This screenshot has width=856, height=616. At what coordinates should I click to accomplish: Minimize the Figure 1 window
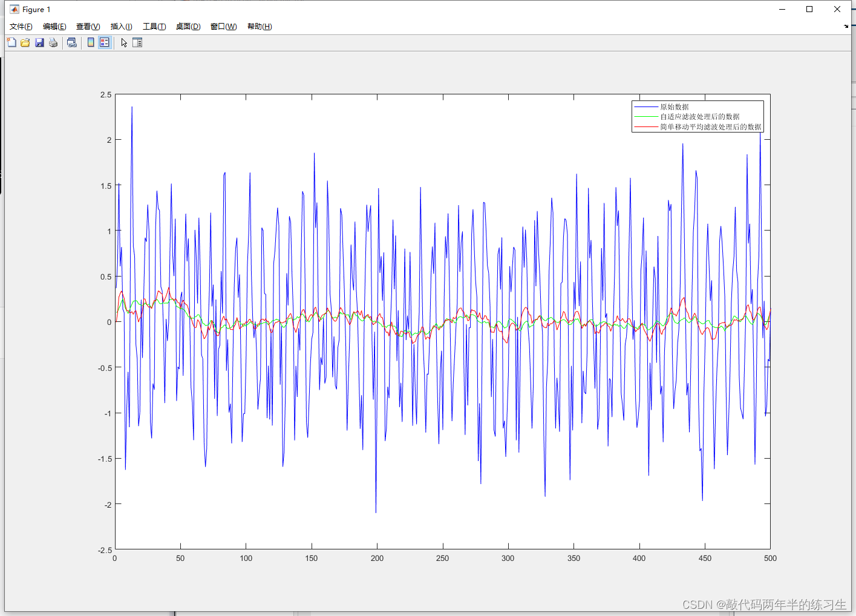(782, 9)
